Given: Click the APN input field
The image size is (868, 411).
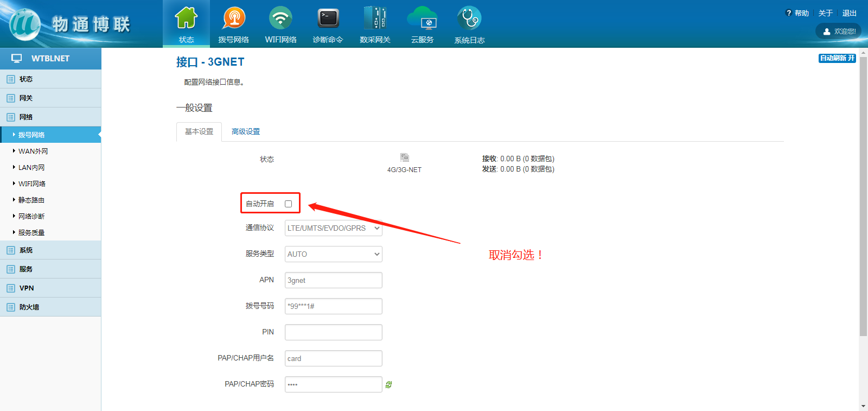Looking at the screenshot, I should 334,280.
